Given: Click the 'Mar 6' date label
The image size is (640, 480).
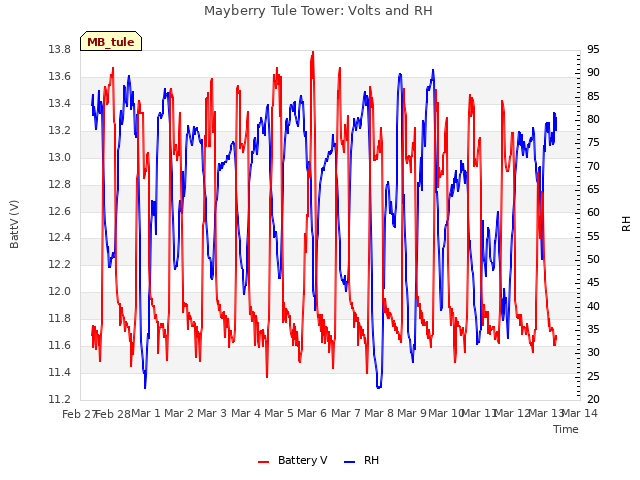Looking at the screenshot, I should [312, 413].
